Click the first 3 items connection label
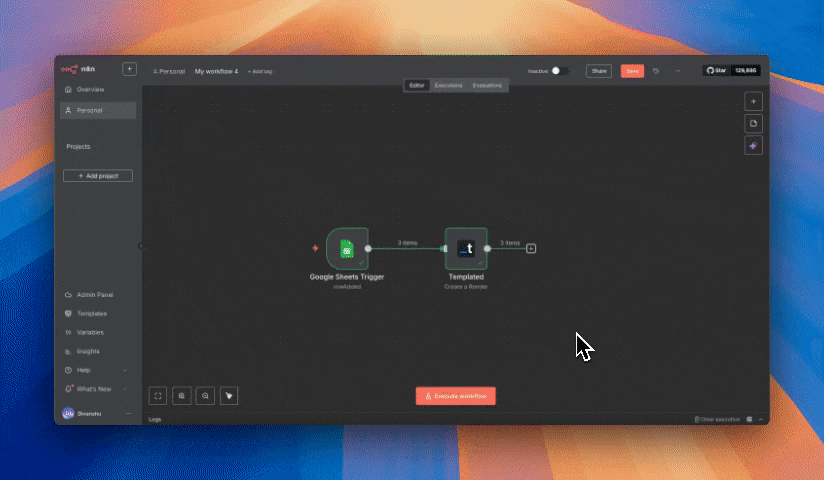The image size is (824, 480). pos(407,243)
